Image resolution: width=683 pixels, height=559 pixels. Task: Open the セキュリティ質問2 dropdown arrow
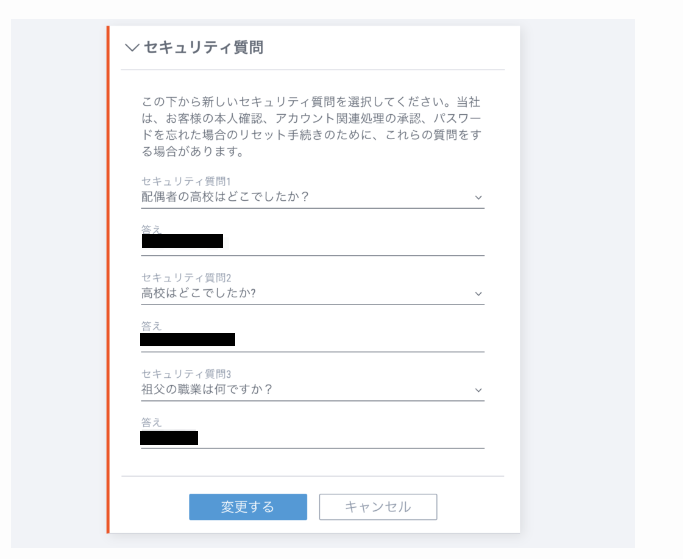[x=478, y=294]
